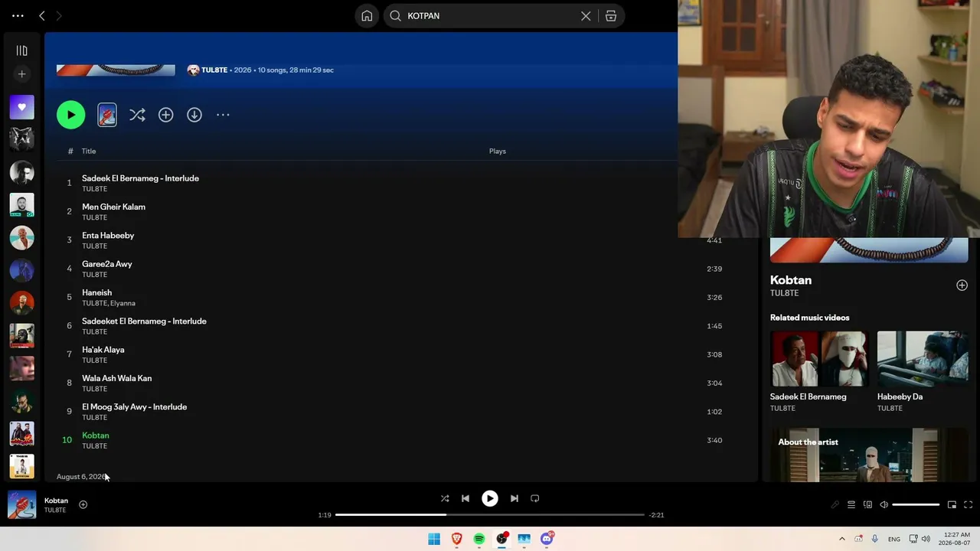The height and width of the screenshot is (551, 980).
Task: Seek within the song progress bar
Action: click(490, 515)
